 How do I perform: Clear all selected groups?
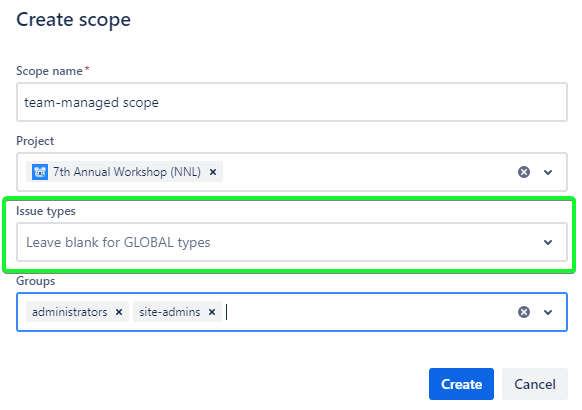[524, 312]
